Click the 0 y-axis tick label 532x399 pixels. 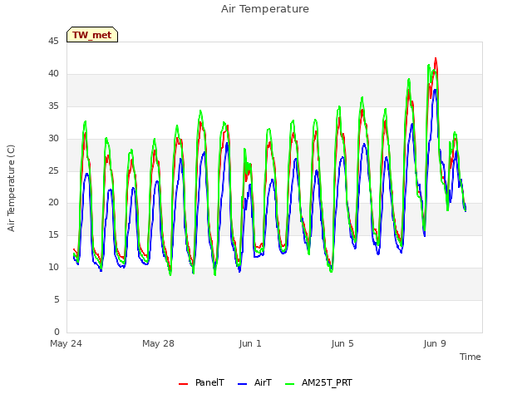coord(57,332)
